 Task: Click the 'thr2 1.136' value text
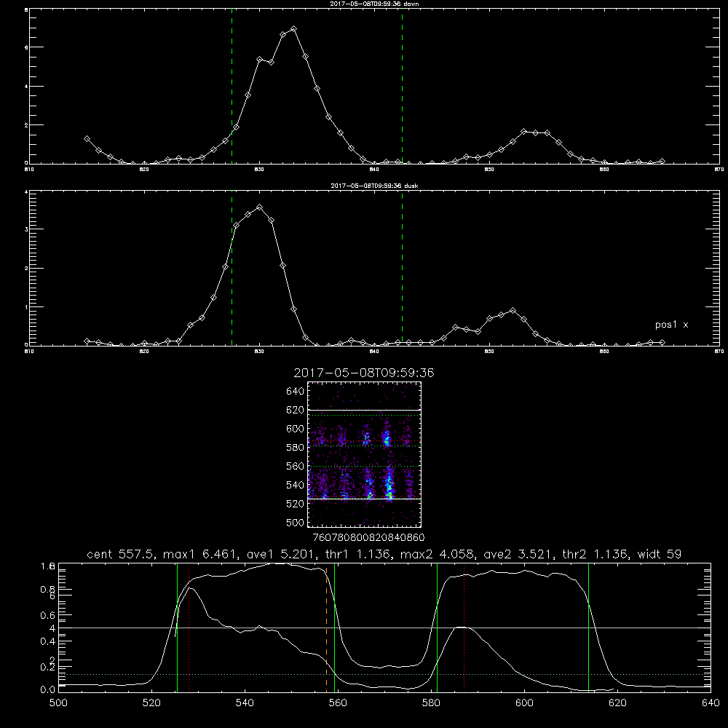[596, 554]
